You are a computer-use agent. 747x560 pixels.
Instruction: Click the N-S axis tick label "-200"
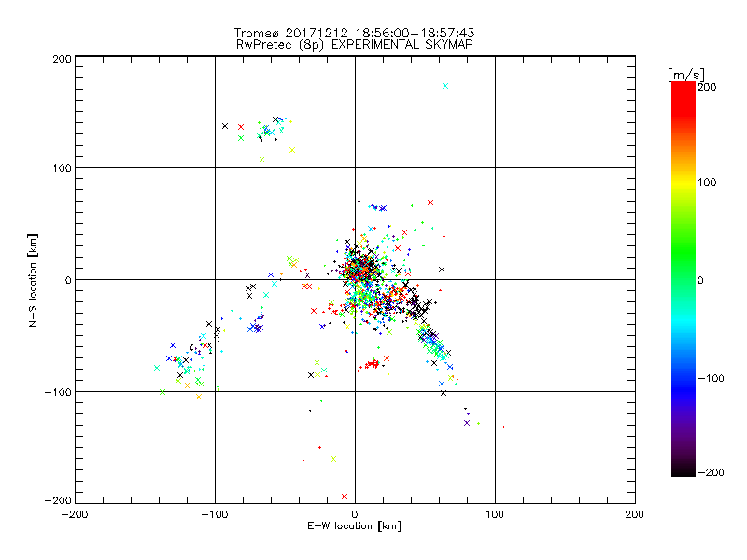(x=58, y=500)
